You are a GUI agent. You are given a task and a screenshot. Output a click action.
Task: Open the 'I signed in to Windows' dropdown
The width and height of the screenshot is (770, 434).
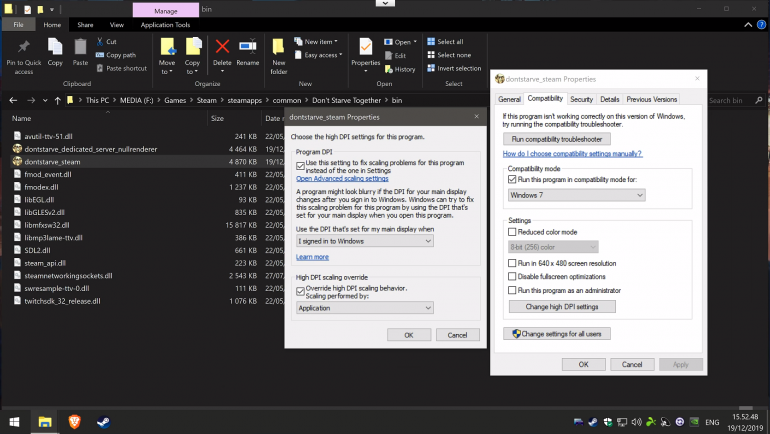click(x=365, y=241)
